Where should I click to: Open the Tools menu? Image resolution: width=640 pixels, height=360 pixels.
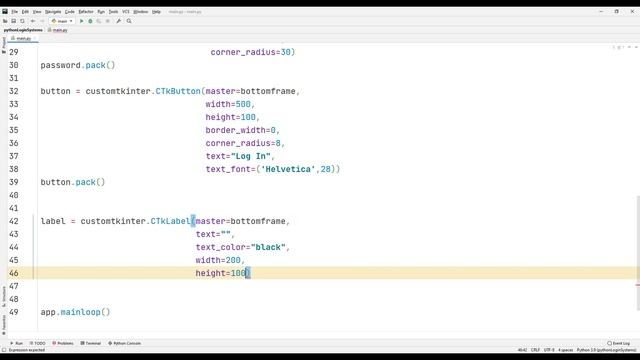(x=113, y=12)
